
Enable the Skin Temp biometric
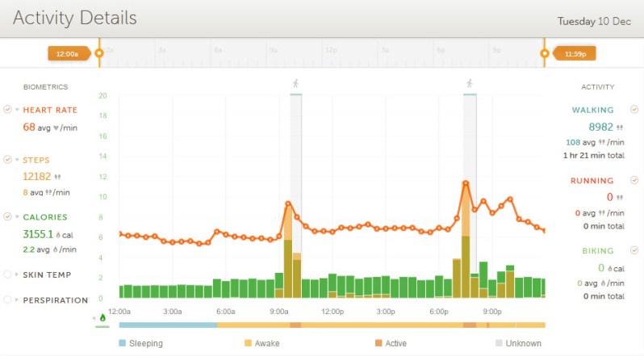[7, 274]
